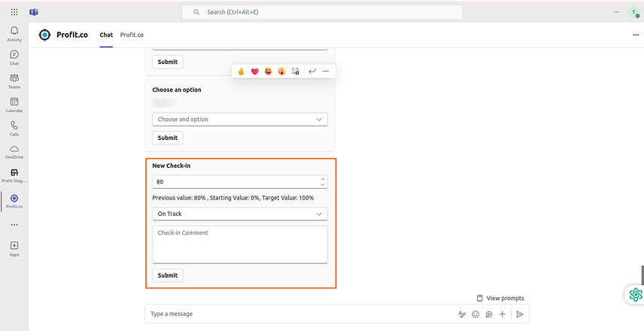Open the apps grid launcher
Screen dimensions: 644x331
click(x=14, y=12)
